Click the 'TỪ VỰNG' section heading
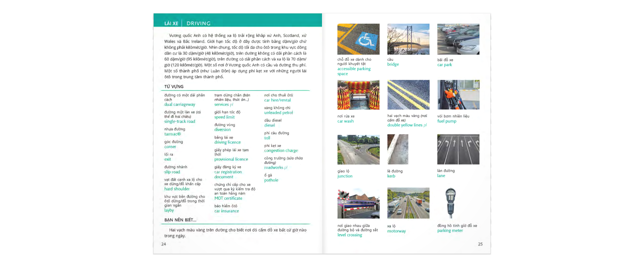The width and height of the screenshot is (644, 267). (x=174, y=86)
